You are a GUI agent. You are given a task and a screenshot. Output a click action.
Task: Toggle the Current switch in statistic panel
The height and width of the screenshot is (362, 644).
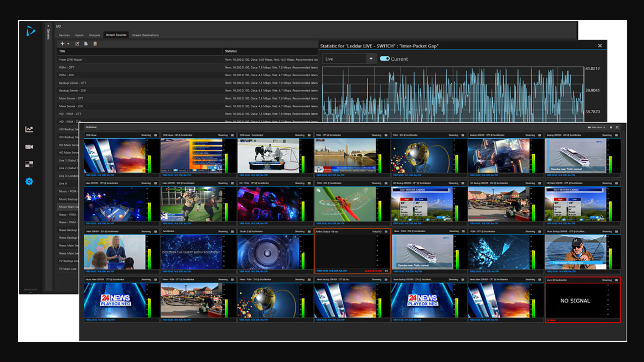pyautogui.click(x=384, y=59)
